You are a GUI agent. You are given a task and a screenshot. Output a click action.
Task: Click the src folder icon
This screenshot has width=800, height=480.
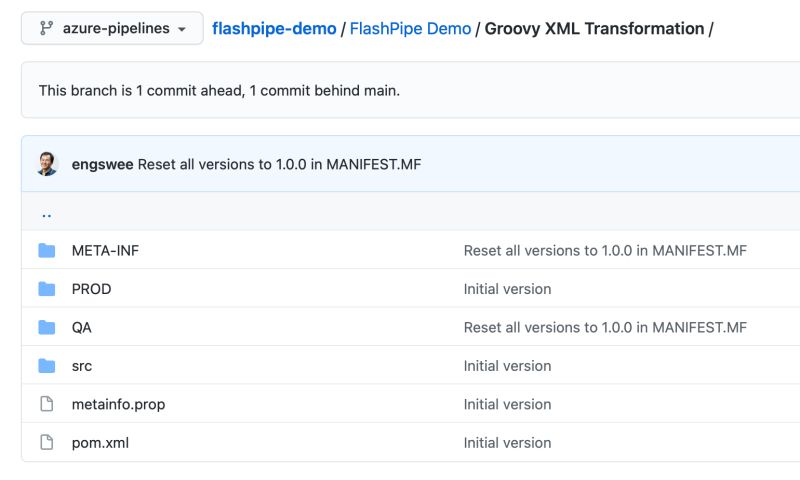(46, 366)
